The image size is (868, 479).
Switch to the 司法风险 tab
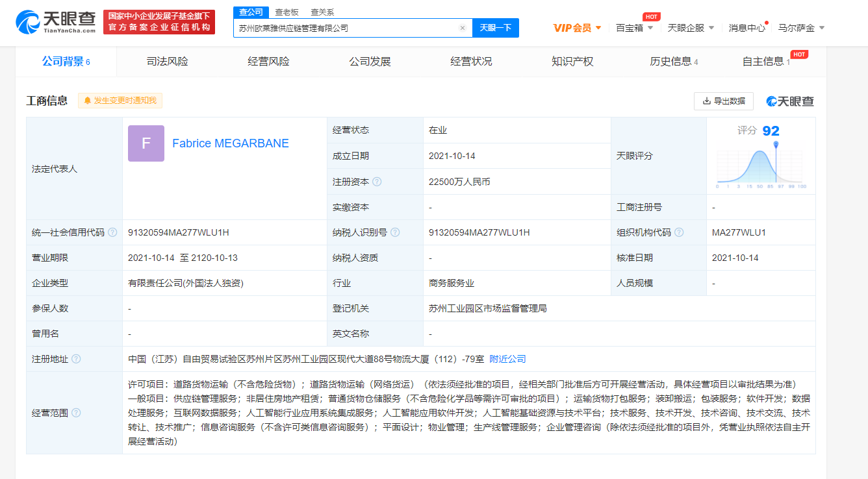pos(167,62)
